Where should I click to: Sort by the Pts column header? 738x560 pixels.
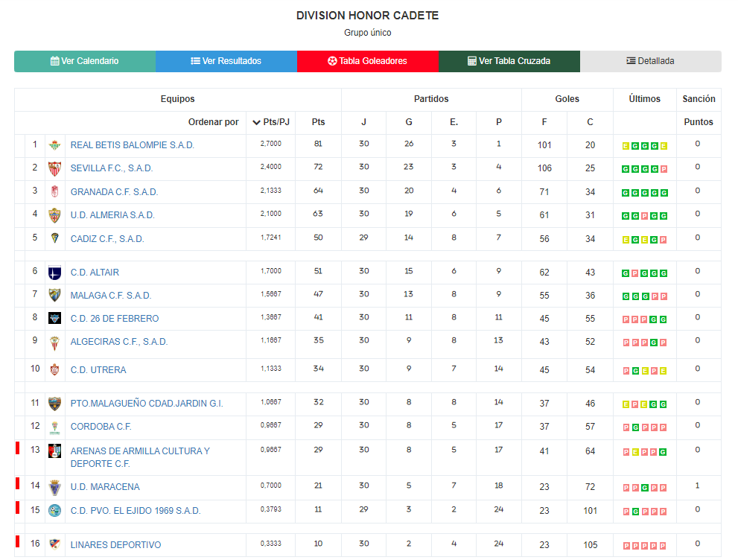pos(318,122)
